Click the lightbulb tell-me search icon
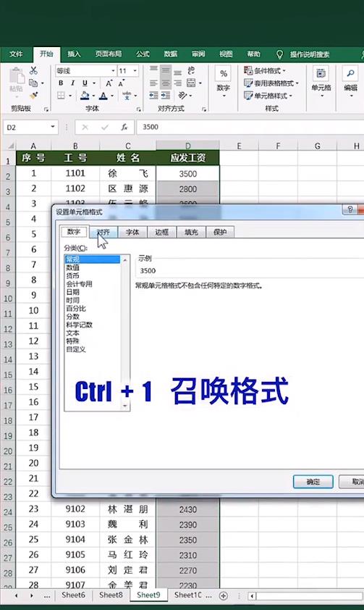 point(280,54)
